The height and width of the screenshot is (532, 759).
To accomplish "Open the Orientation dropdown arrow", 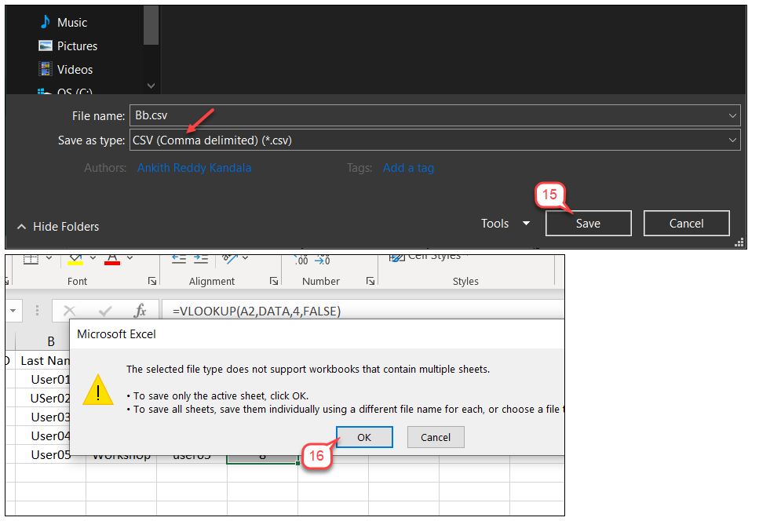I will (x=246, y=258).
